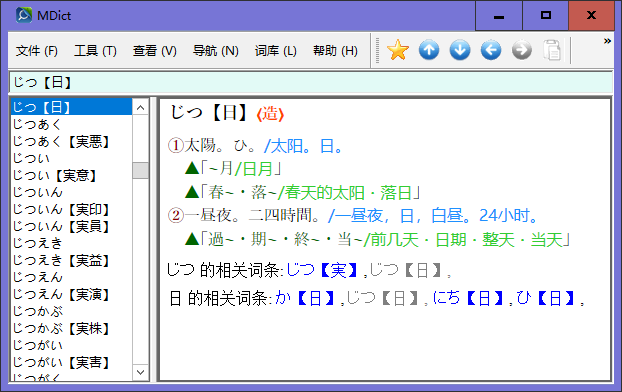Click the MDict app icon in title bar

click(x=23, y=15)
